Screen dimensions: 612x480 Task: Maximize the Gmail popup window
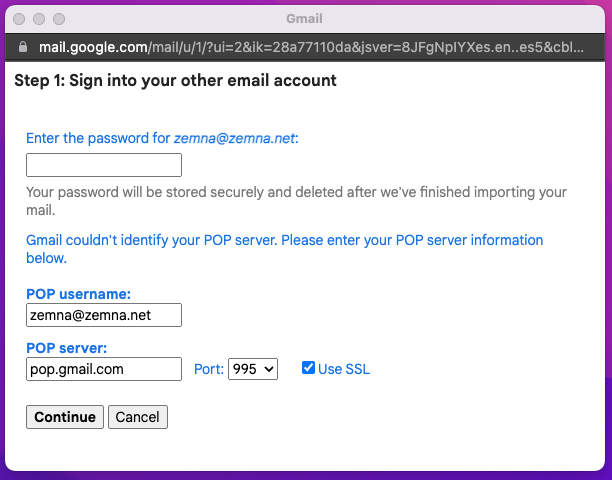(x=59, y=19)
